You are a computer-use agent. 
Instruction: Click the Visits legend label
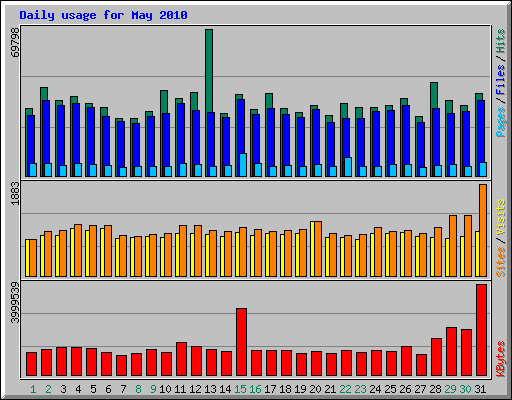pos(500,217)
